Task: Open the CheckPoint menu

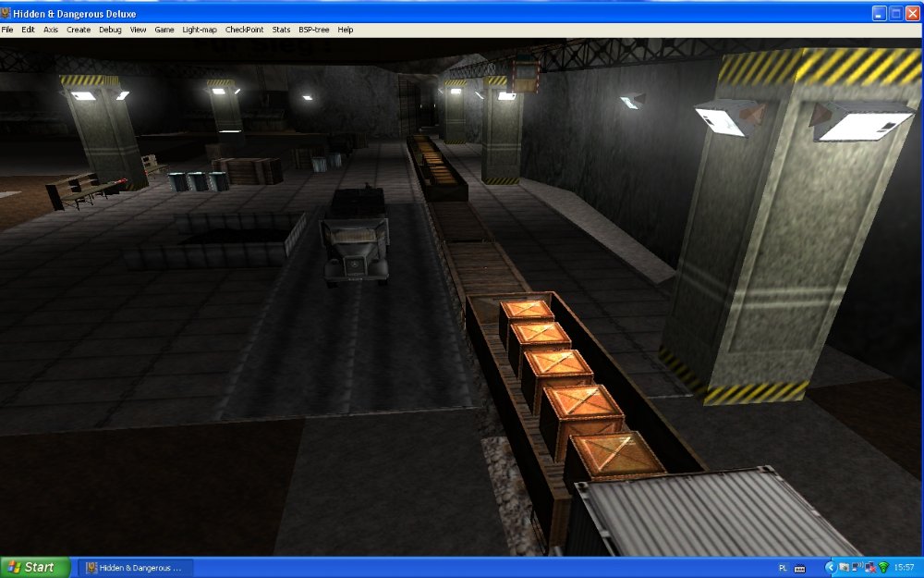Action: (x=244, y=30)
